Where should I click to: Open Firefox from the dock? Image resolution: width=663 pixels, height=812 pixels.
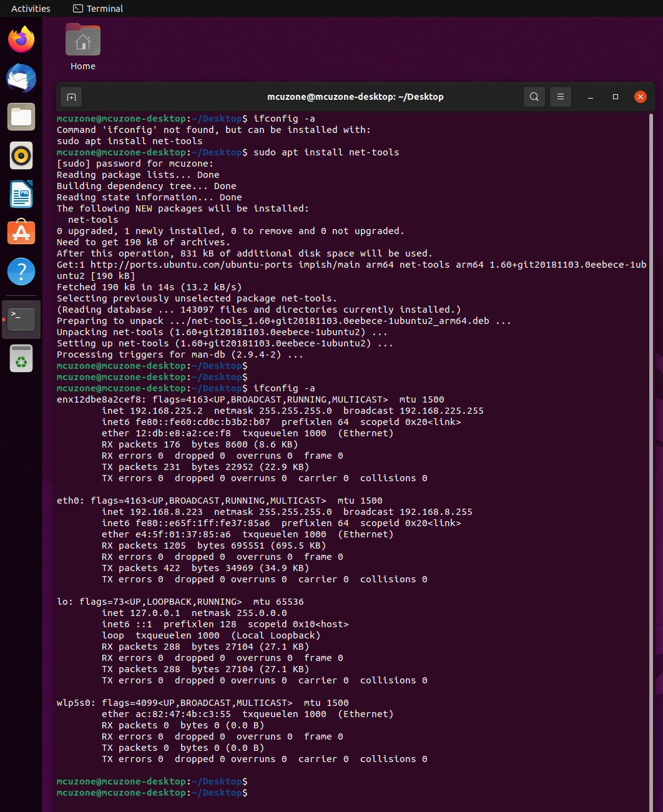pyautogui.click(x=21, y=39)
